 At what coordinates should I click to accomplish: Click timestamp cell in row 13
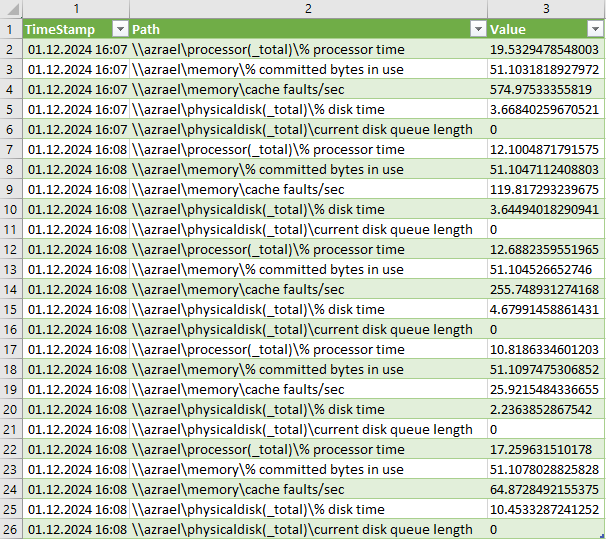[77, 270]
